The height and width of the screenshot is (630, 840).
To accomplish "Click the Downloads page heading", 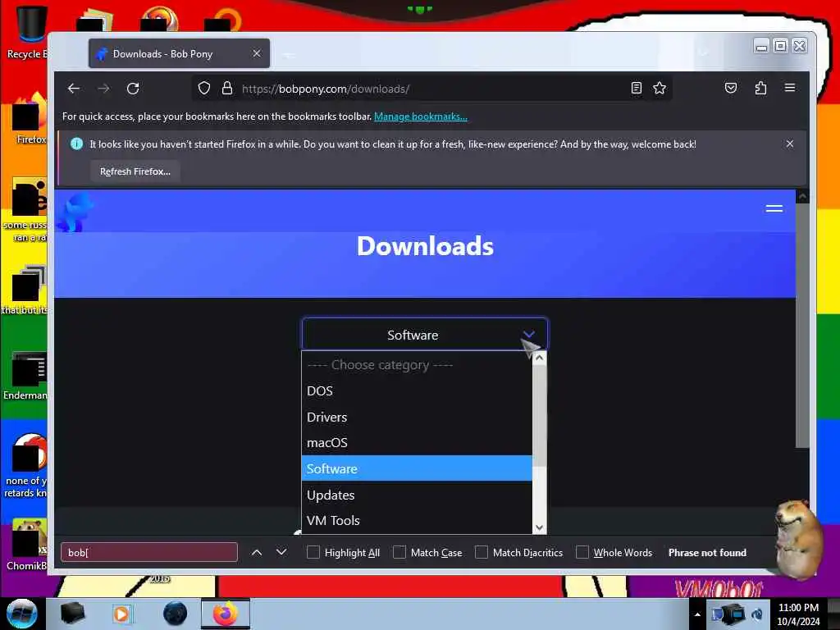I will [x=425, y=246].
